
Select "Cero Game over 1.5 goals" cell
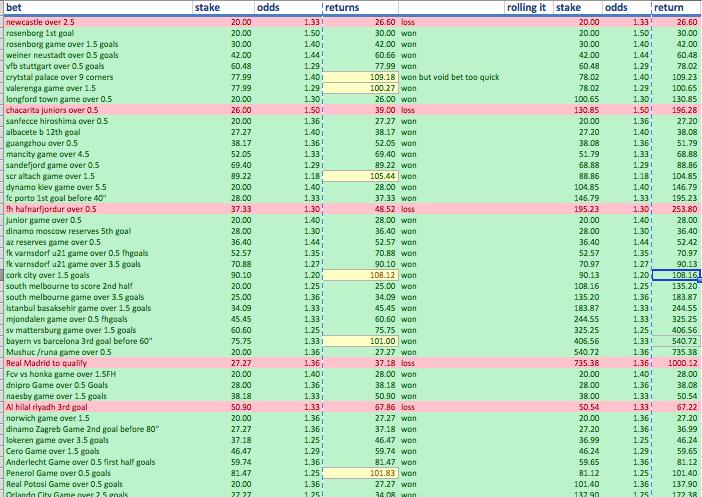click(98, 451)
